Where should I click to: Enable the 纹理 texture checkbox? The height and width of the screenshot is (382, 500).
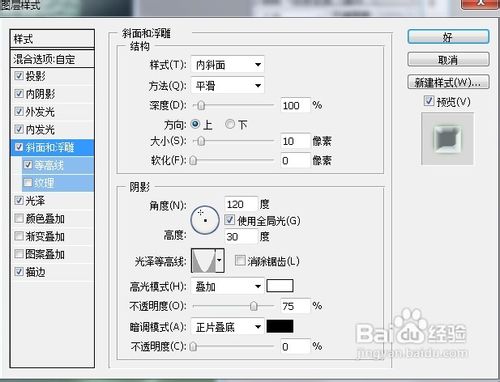pyautogui.click(x=28, y=183)
